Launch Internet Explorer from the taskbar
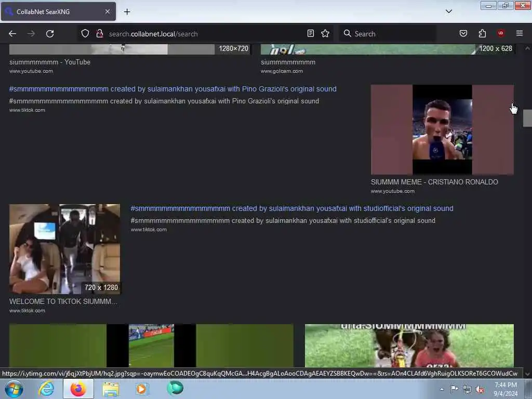 tap(46, 389)
